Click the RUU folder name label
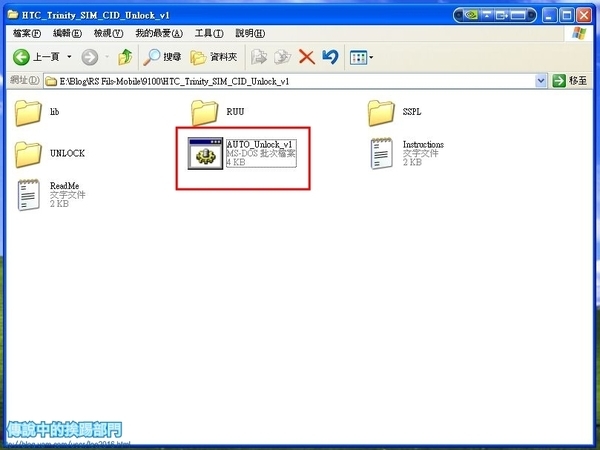This screenshot has height=450, width=600. point(235,112)
